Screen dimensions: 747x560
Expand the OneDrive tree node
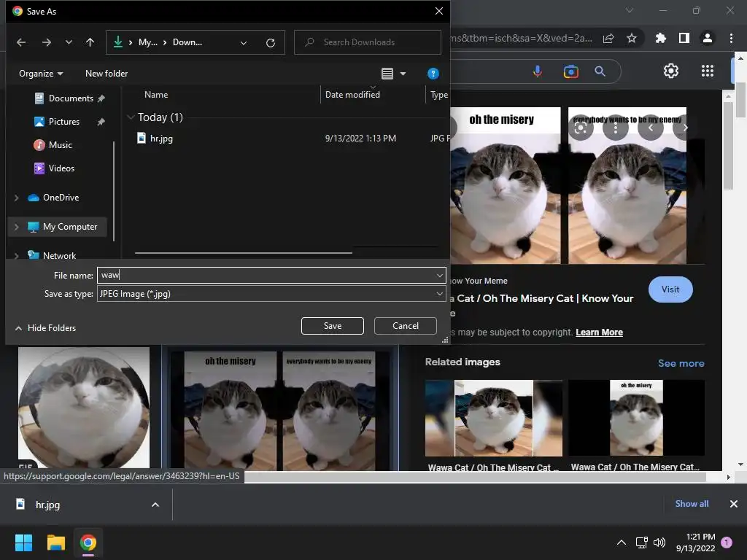tap(16, 198)
